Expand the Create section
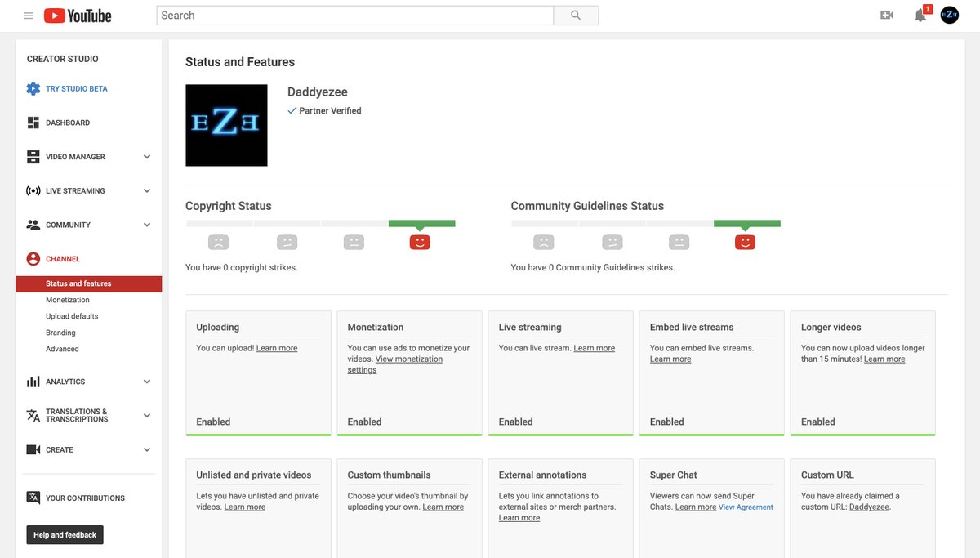This screenshot has width=980, height=558. point(147,450)
